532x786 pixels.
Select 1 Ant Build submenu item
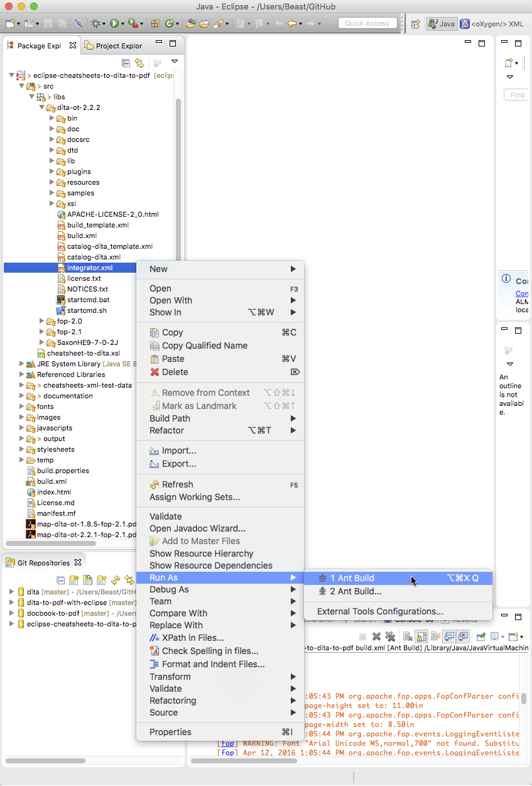(398, 578)
